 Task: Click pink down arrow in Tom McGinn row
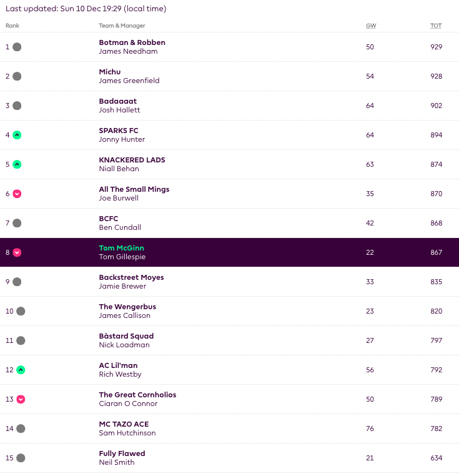[17, 252]
